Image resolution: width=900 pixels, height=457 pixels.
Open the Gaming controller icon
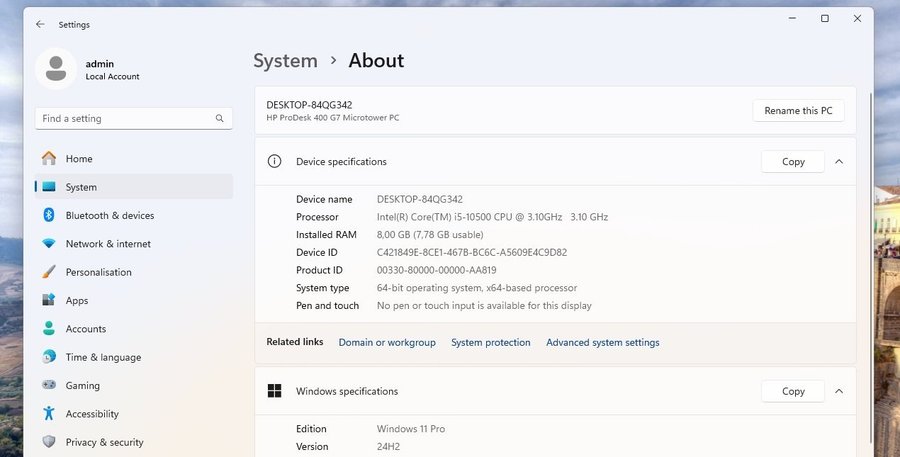(x=48, y=385)
